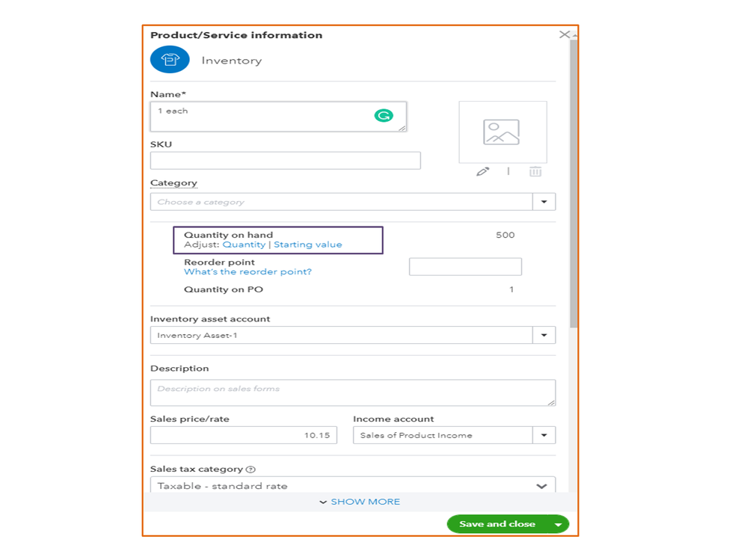
Task: Click the blue Inventory t-shirt icon
Action: click(170, 60)
